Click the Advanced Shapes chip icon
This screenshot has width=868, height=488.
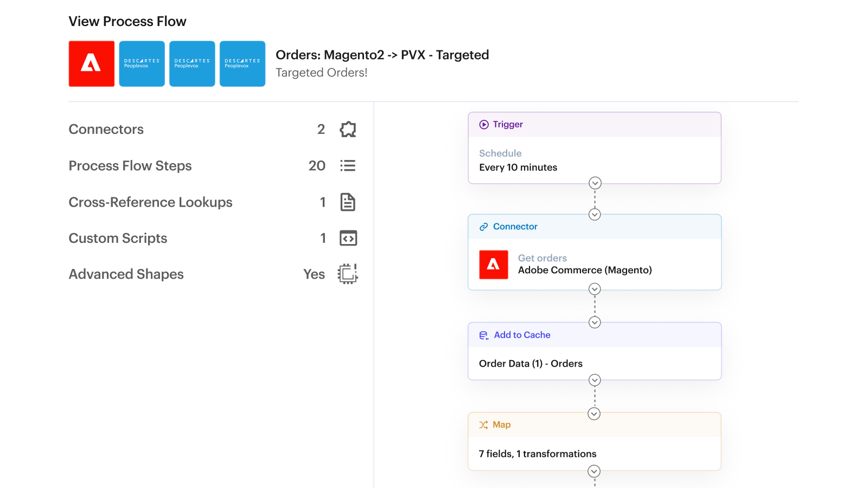point(348,274)
